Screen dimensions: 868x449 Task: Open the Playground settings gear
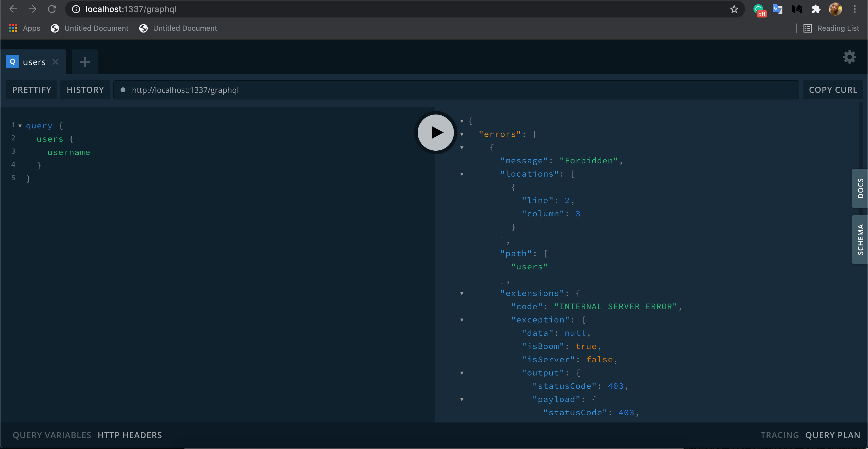(x=850, y=57)
